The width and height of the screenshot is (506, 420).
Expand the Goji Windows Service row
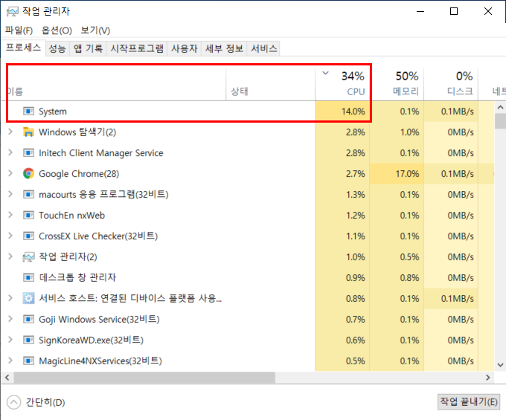click(x=10, y=319)
